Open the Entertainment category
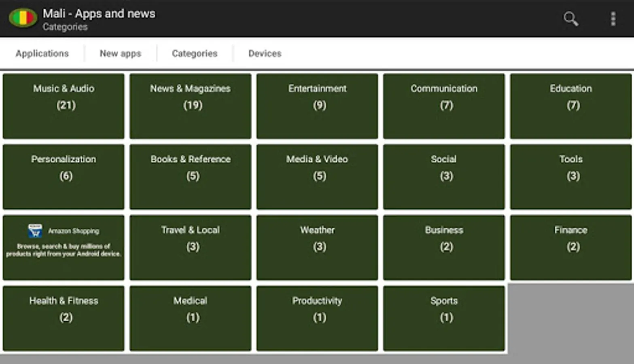The width and height of the screenshot is (634, 364). [317, 106]
